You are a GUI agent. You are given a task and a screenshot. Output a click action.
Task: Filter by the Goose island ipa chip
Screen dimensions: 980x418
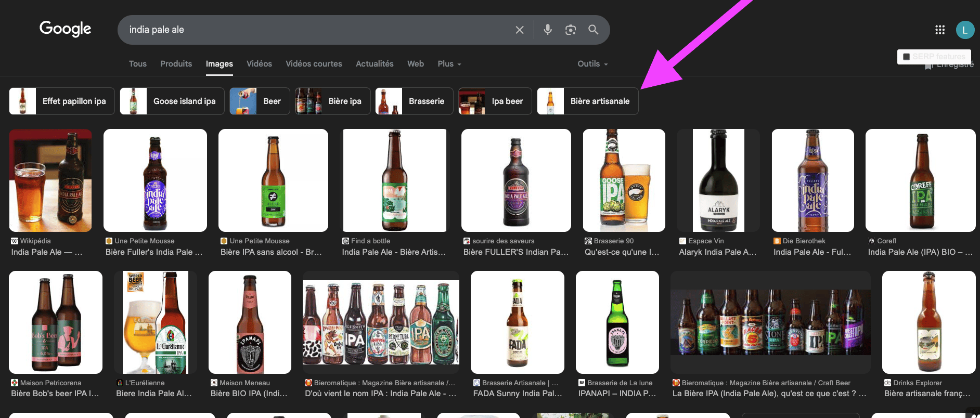(x=172, y=101)
